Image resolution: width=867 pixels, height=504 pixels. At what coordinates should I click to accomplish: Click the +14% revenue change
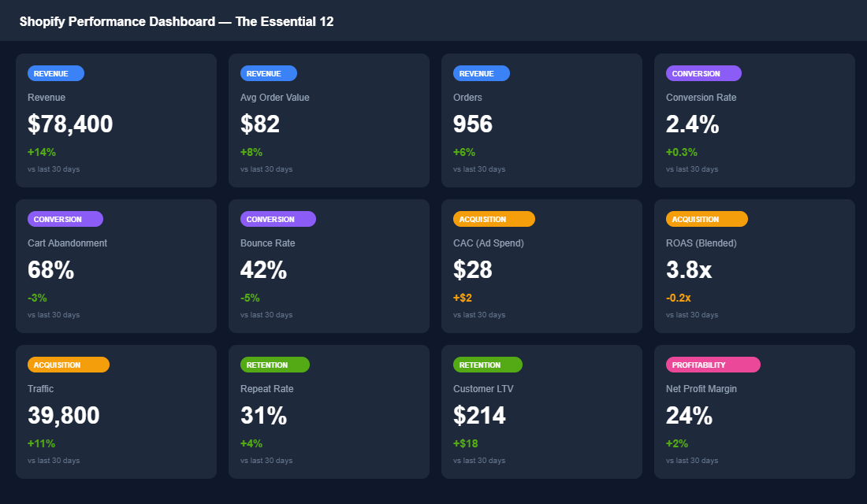[42, 152]
